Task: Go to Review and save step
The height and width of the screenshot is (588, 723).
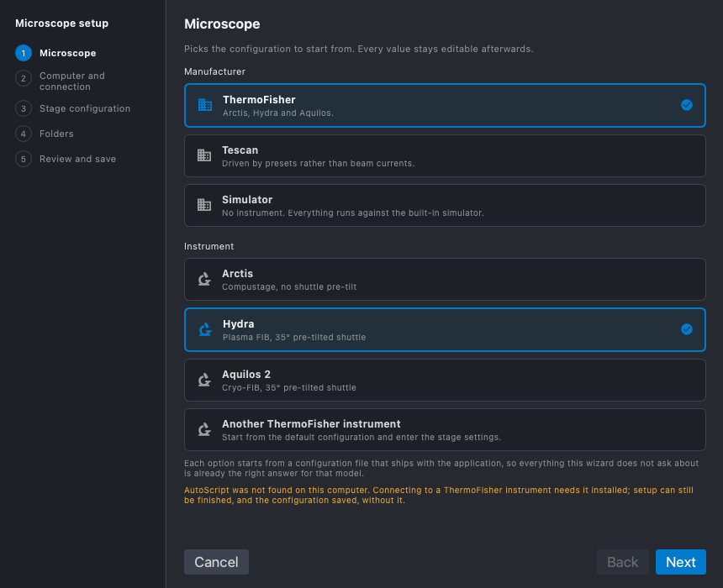Action: [77, 159]
